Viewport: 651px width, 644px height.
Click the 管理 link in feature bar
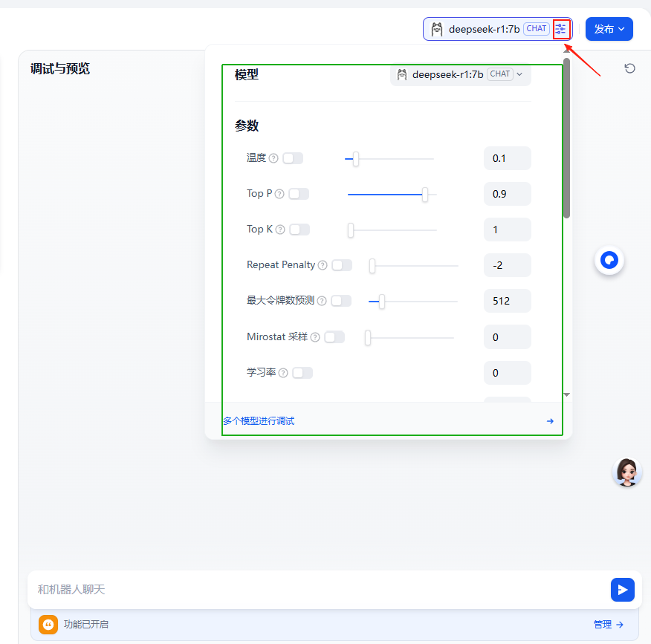coord(608,625)
